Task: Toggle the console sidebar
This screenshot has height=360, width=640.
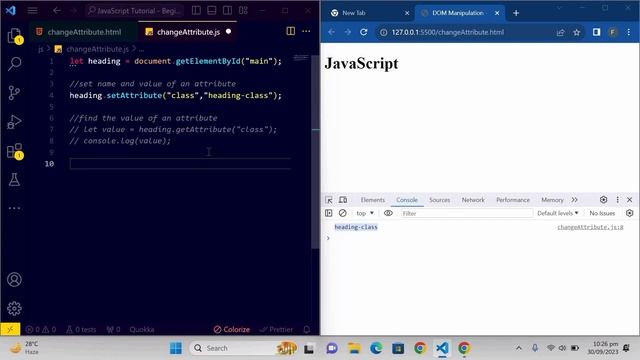Action: click(x=329, y=213)
